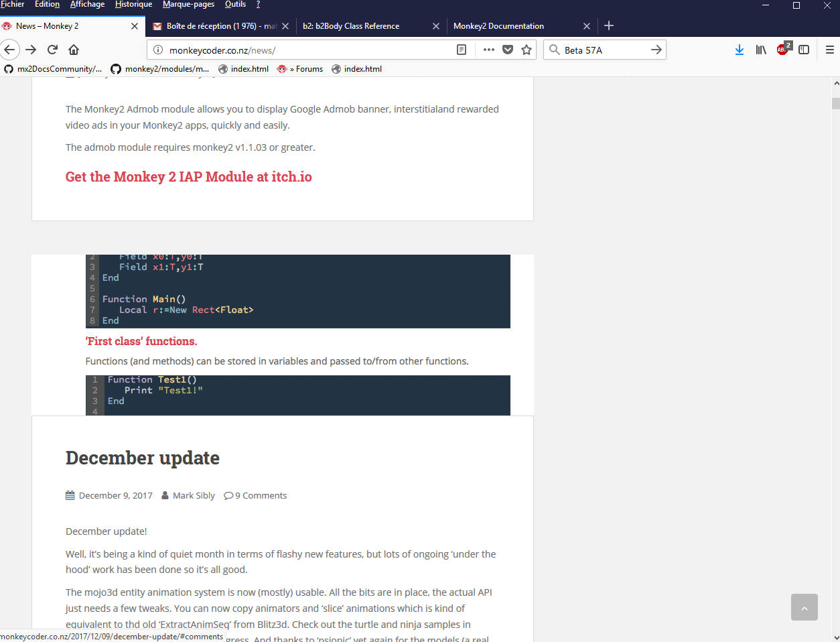The image size is (840, 642).
Task: Save page to Pocket icon
Action: (x=508, y=50)
